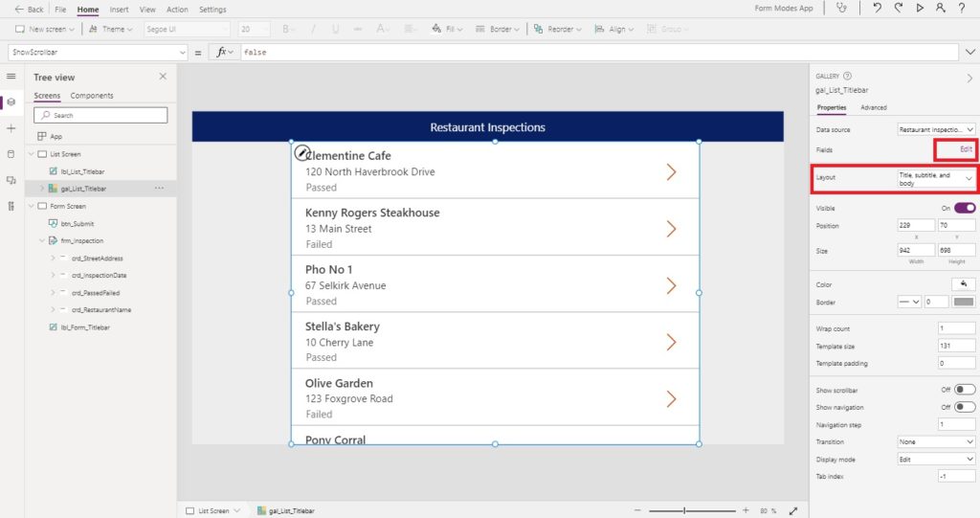Viewport: 980px width, 518px height.
Task: Click the Undo arrow icon
Action: point(878,8)
